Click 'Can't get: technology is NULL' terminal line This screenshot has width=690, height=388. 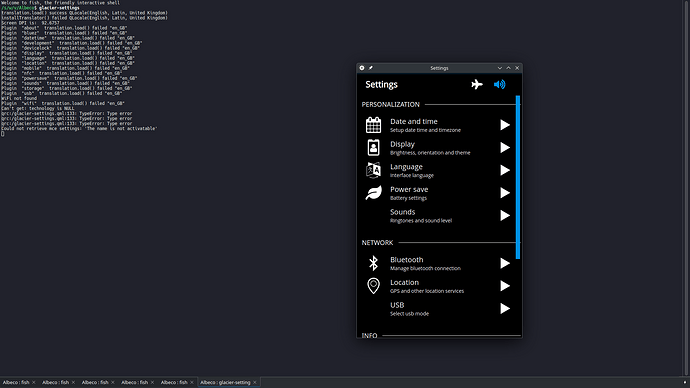(38, 108)
